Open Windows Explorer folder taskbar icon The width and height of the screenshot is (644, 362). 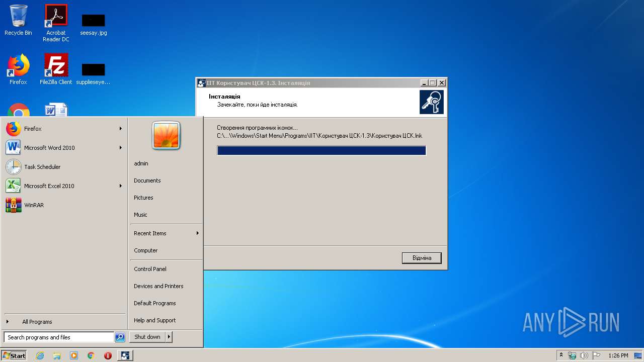[x=57, y=355]
